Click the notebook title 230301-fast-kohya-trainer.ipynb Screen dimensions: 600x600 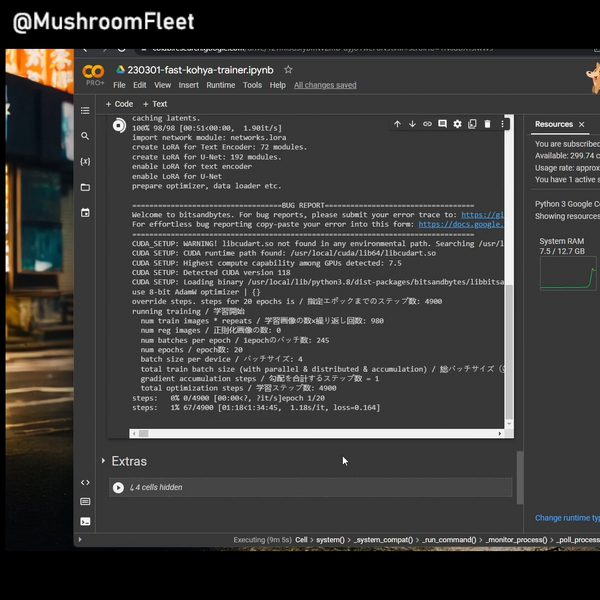[200, 70]
